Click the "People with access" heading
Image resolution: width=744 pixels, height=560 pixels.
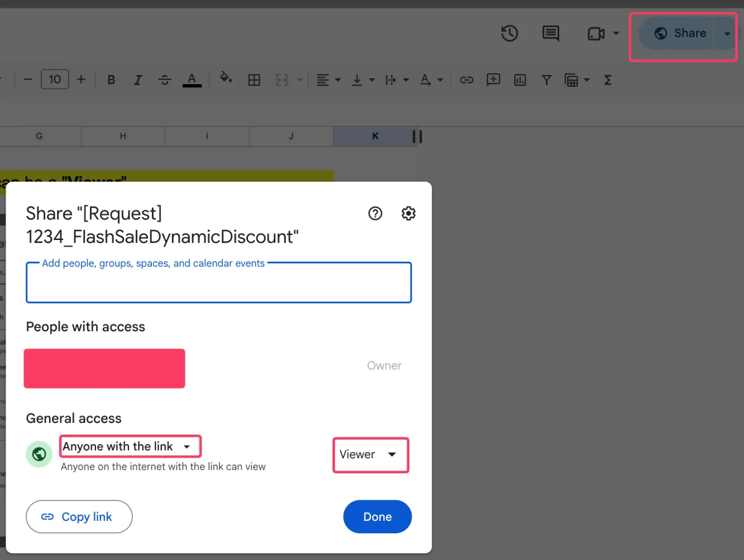(86, 327)
